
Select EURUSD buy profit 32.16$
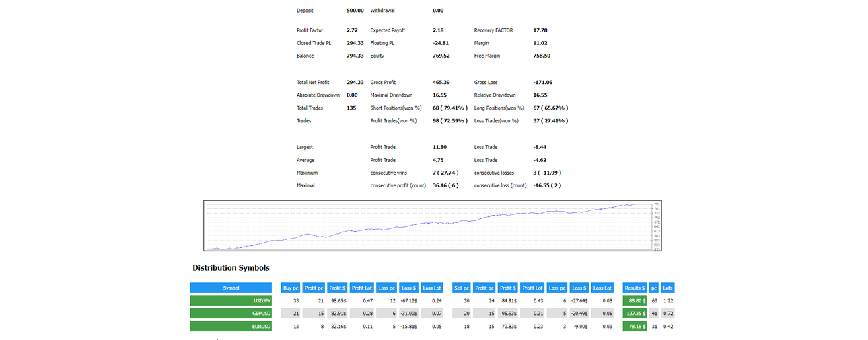click(x=338, y=326)
